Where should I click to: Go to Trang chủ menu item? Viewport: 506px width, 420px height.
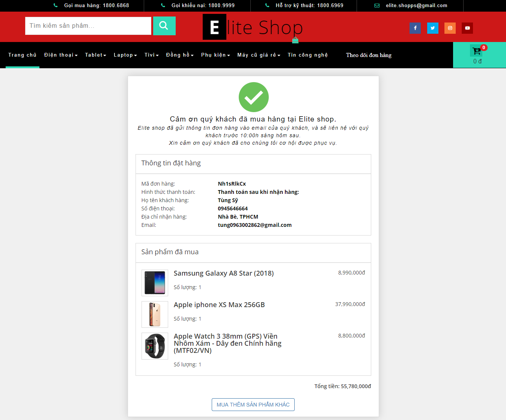(x=23, y=55)
